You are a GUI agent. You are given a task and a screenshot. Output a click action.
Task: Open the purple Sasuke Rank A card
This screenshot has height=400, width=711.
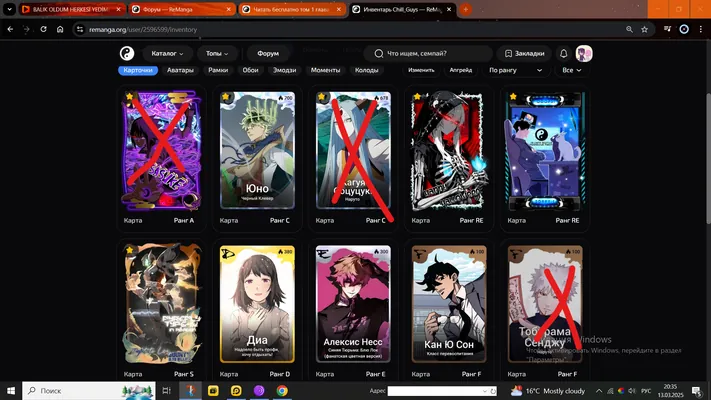(x=161, y=151)
